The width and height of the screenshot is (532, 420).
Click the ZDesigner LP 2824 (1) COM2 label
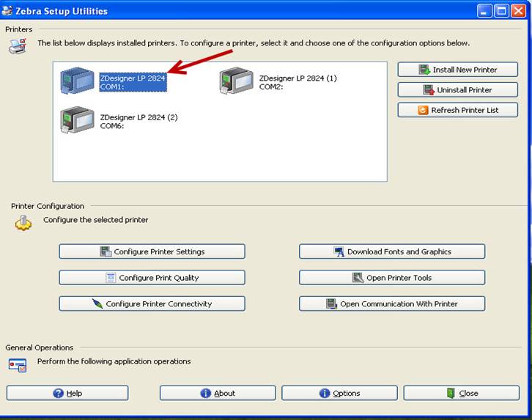click(x=298, y=82)
